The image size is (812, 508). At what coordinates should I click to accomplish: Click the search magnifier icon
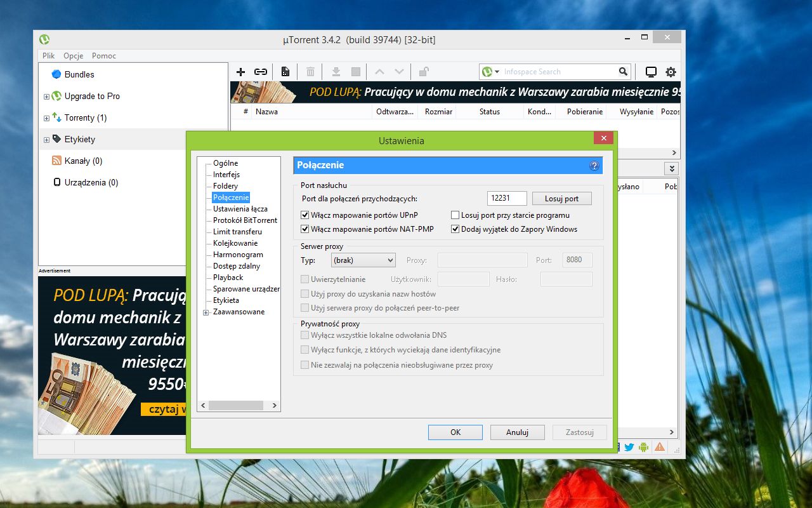tap(624, 72)
